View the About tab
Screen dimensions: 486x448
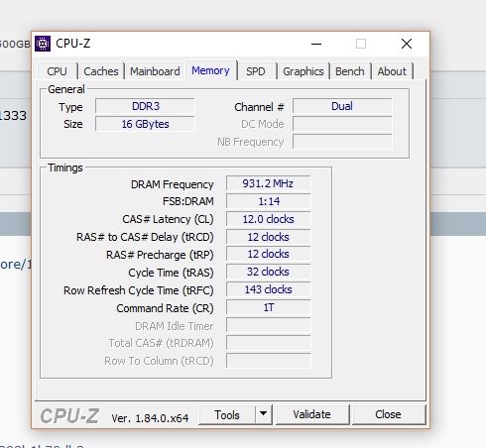click(392, 71)
